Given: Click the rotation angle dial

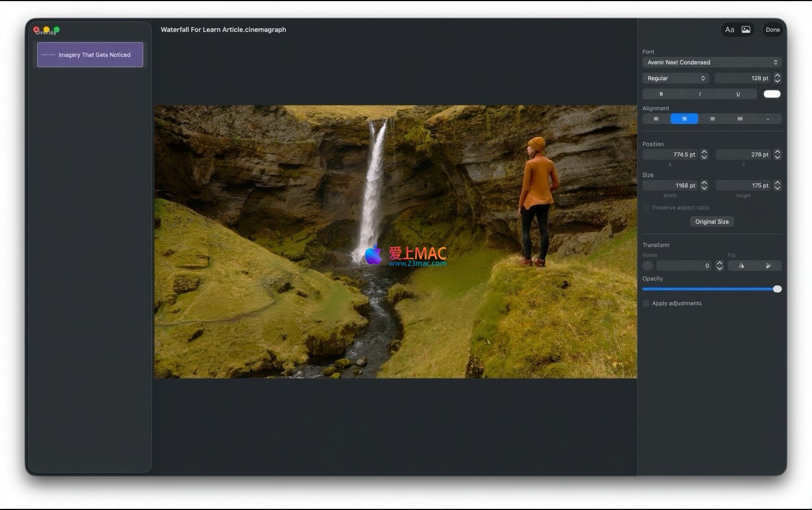Looking at the screenshot, I should coord(648,266).
